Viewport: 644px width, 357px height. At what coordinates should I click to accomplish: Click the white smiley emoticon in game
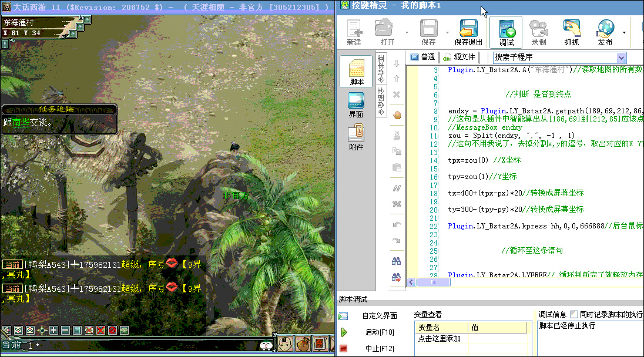tap(266, 346)
